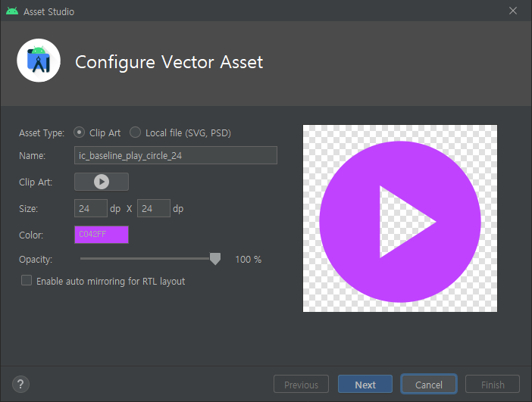
Task: Click the Android icon in the title bar
Action: [x=12, y=11]
